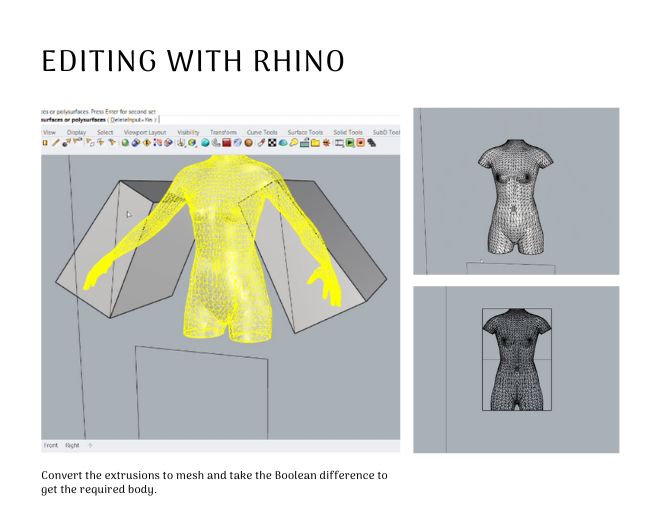
Task: Open the View toolbar tab
Action: [x=49, y=132]
